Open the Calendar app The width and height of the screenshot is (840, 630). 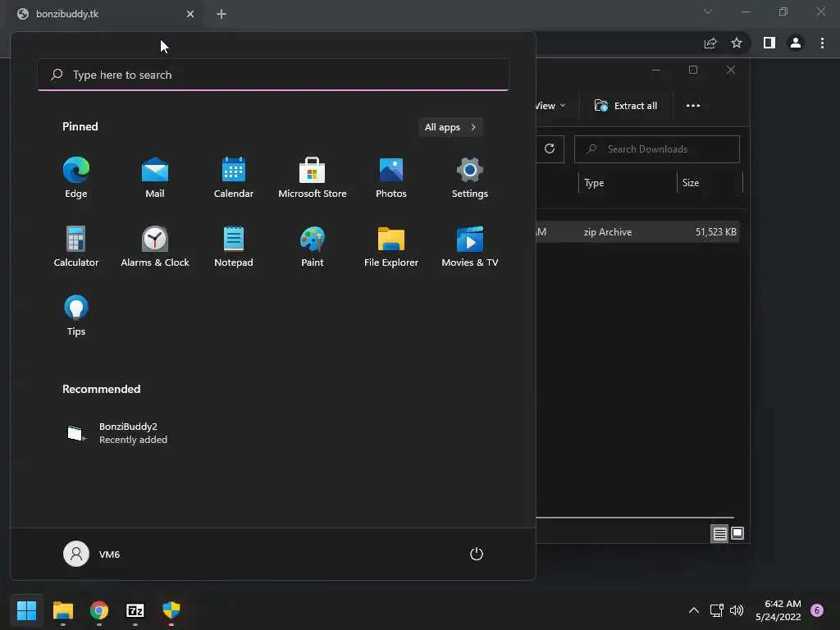click(x=234, y=178)
